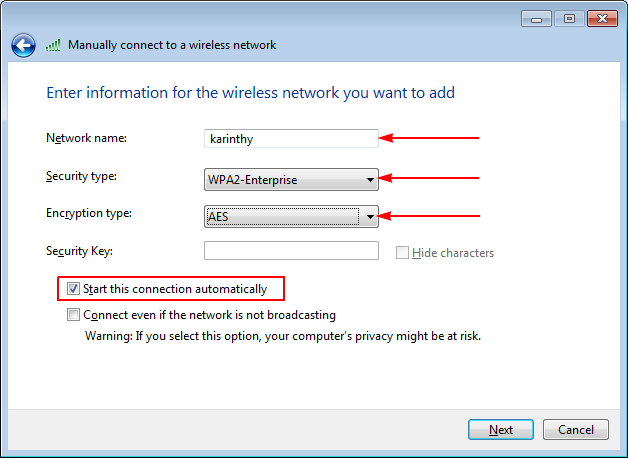Click the 'Enter information for the wireless network' heading
The image size is (628, 458).
pyautogui.click(x=250, y=93)
